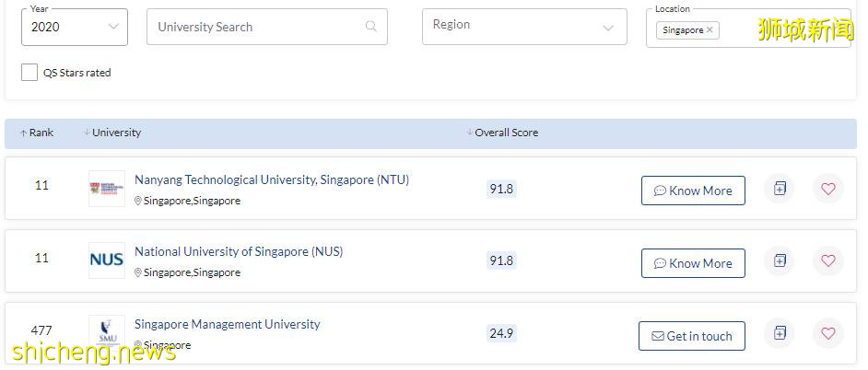Add NUS to the compare list
This screenshot has width=868, height=370.
[780, 261]
